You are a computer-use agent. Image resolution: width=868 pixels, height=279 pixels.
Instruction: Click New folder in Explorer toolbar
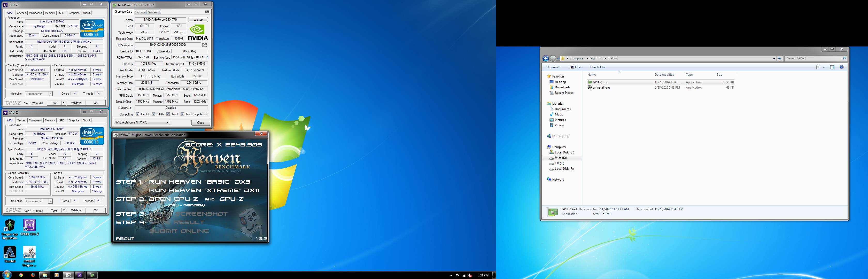[598, 67]
